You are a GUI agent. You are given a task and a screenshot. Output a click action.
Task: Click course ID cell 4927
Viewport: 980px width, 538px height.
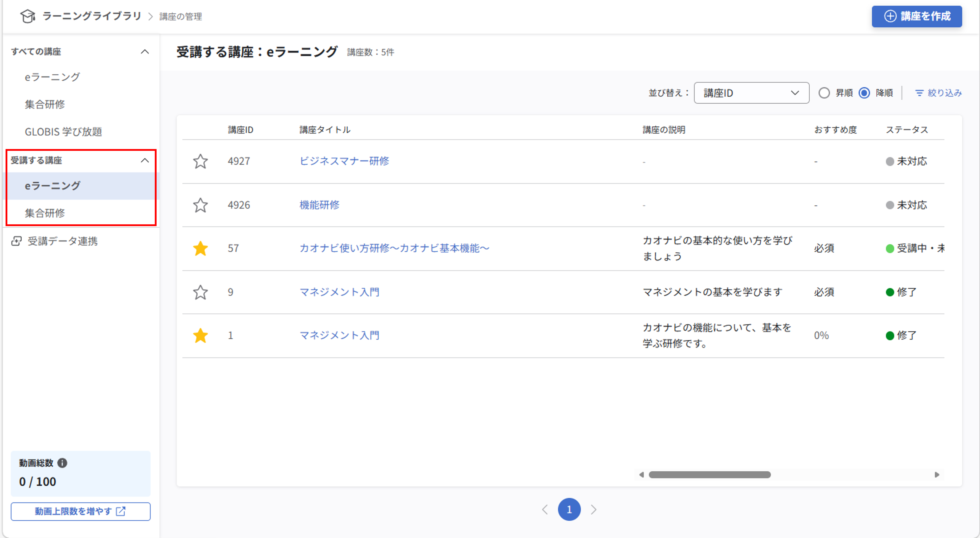pos(239,161)
